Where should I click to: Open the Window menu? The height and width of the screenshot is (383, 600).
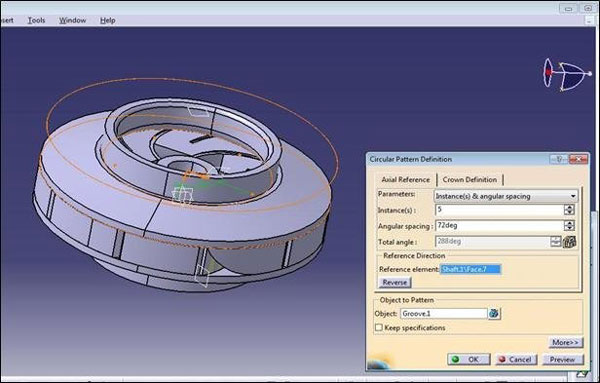click(72, 20)
